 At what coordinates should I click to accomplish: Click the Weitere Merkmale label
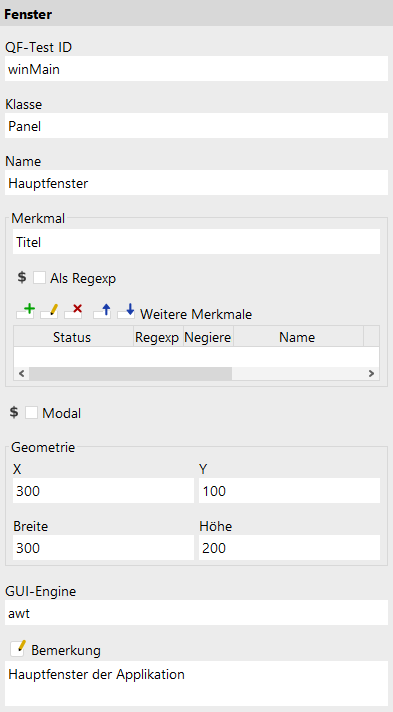[196, 314]
